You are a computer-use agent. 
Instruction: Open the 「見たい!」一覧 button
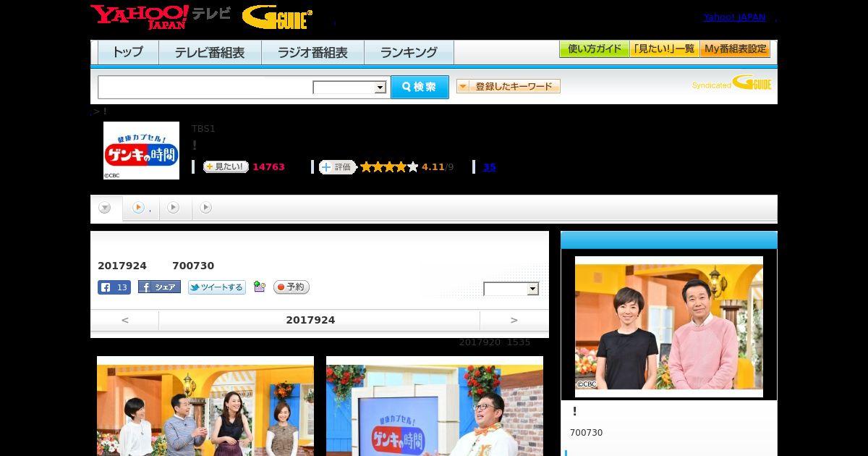tap(664, 49)
